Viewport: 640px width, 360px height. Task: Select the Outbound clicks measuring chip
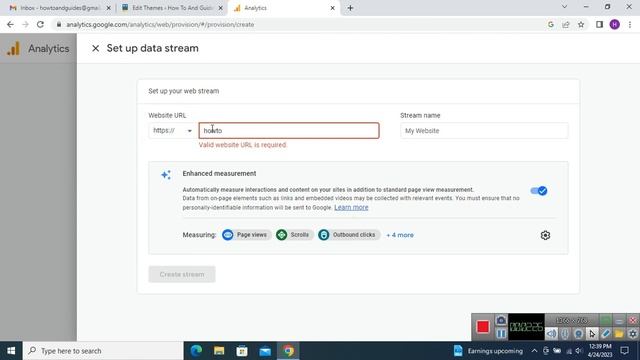[349, 235]
